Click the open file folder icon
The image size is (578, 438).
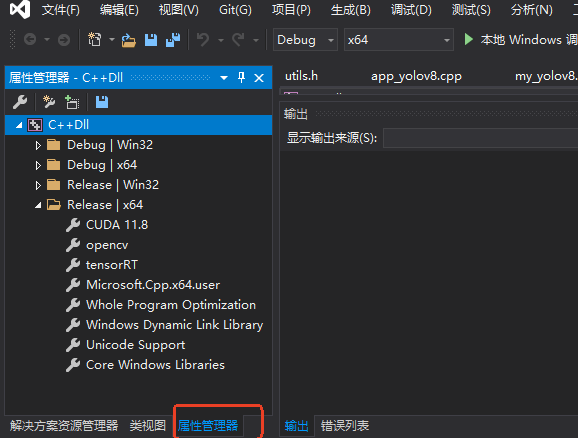coord(129,40)
